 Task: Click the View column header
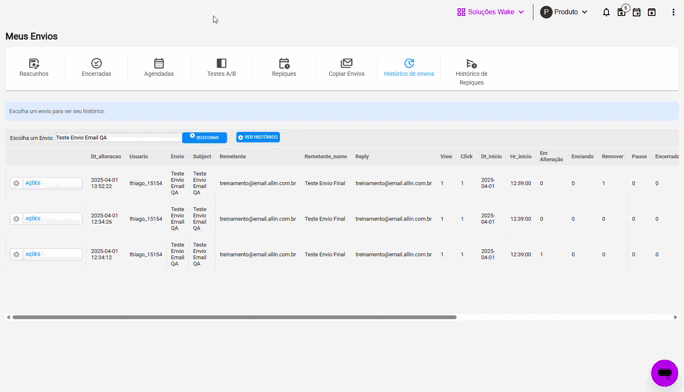pyautogui.click(x=446, y=156)
